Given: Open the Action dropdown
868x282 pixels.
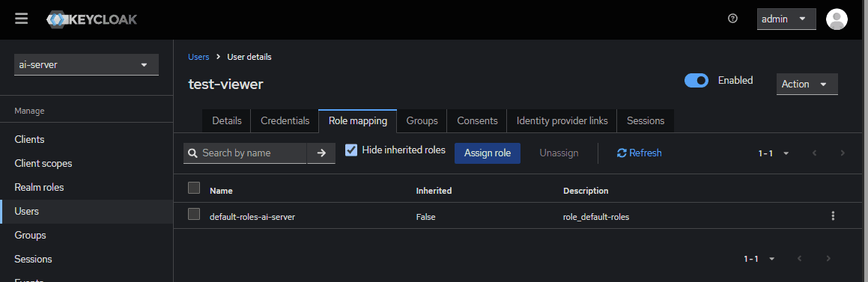Looking at the screenshot, I should [807, 84].
